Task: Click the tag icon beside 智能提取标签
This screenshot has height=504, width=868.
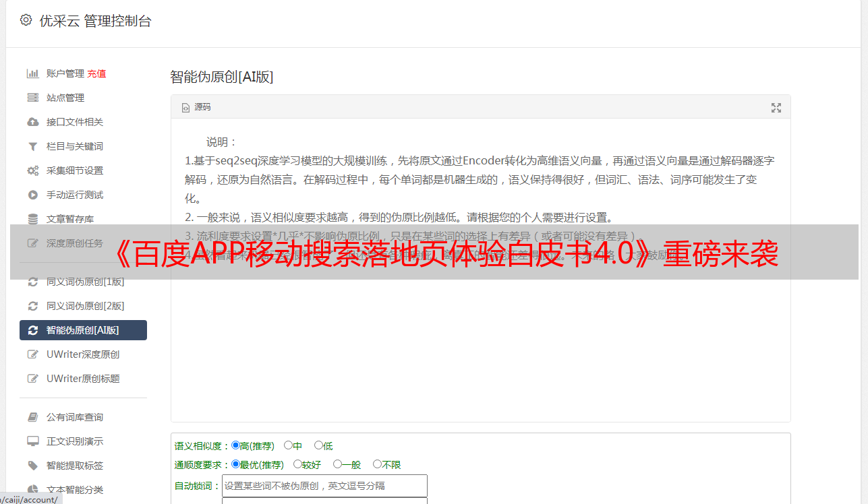Action: [x=32, y=466]
